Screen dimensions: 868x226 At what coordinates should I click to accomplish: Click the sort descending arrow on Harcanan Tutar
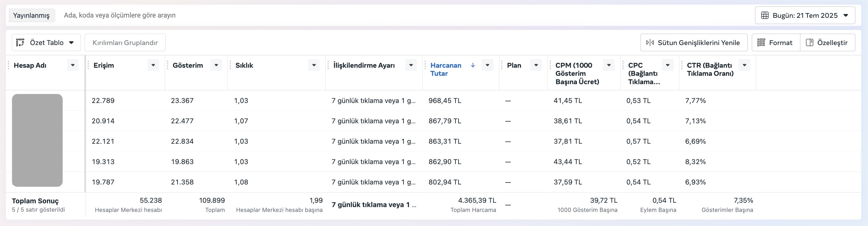pyautogui.click(x=473, y=65)
